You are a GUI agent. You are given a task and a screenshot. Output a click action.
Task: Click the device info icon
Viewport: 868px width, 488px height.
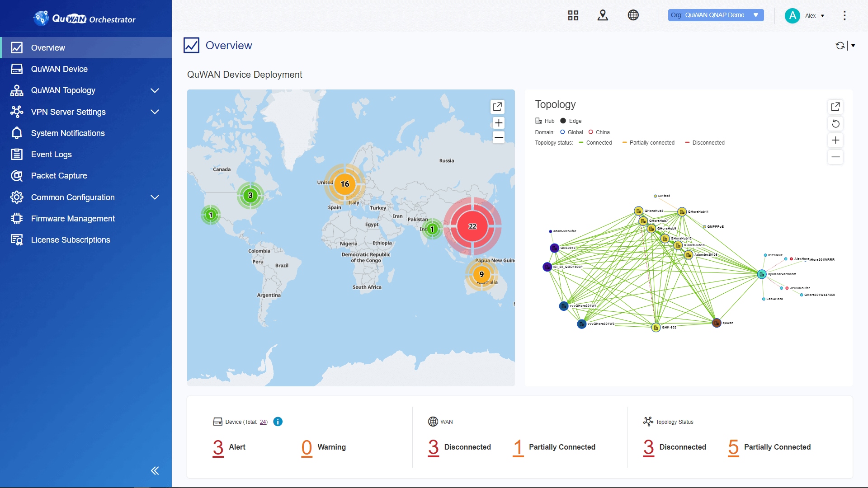278,422
